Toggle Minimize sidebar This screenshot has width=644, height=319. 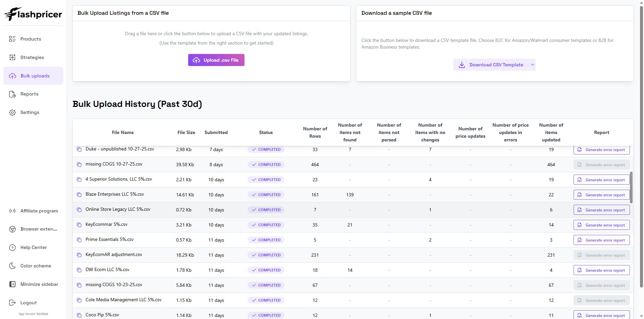pyautogui.click(x=33, y=284)
